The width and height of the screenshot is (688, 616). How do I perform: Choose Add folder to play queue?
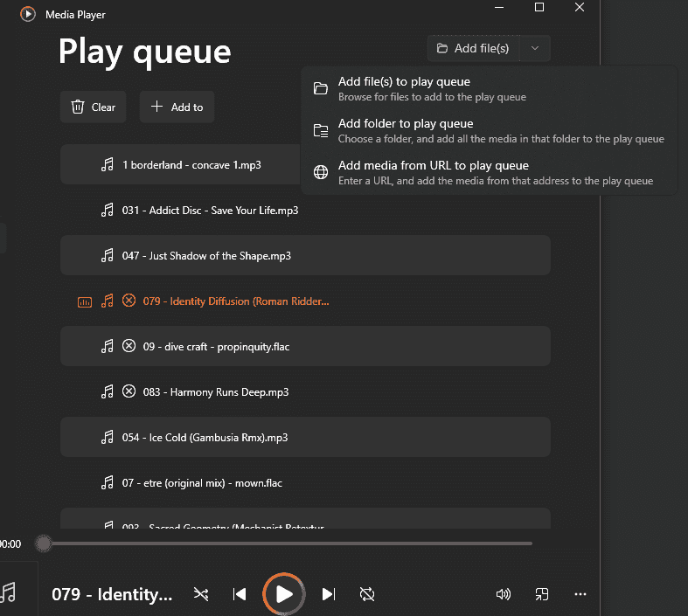tap(406, 130)
